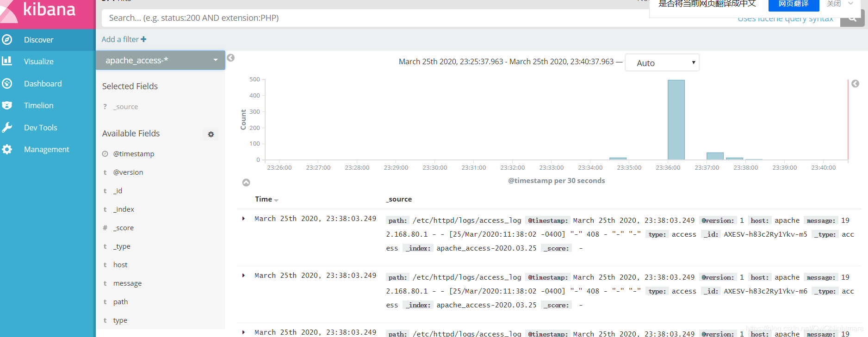Open the translate bar options chevron
The width and height of the screenshot is (868, 337).
coord(850,3)
